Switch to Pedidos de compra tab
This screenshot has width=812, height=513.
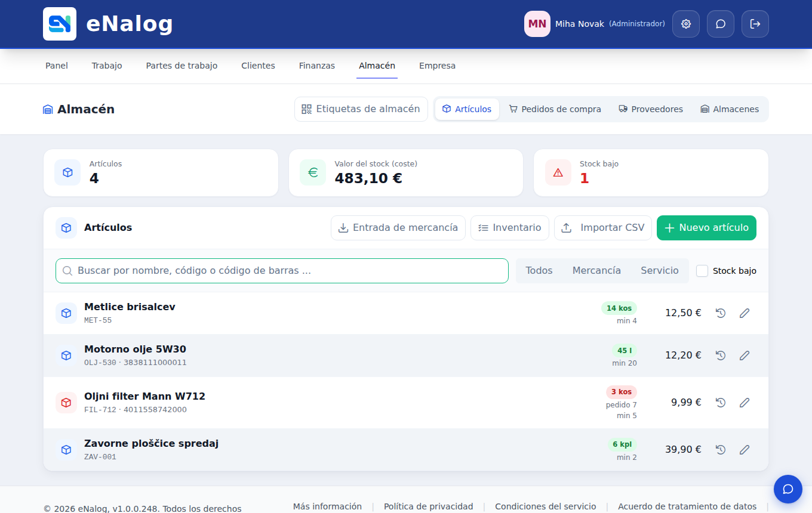pyautogui.click(x=555, y=109)
